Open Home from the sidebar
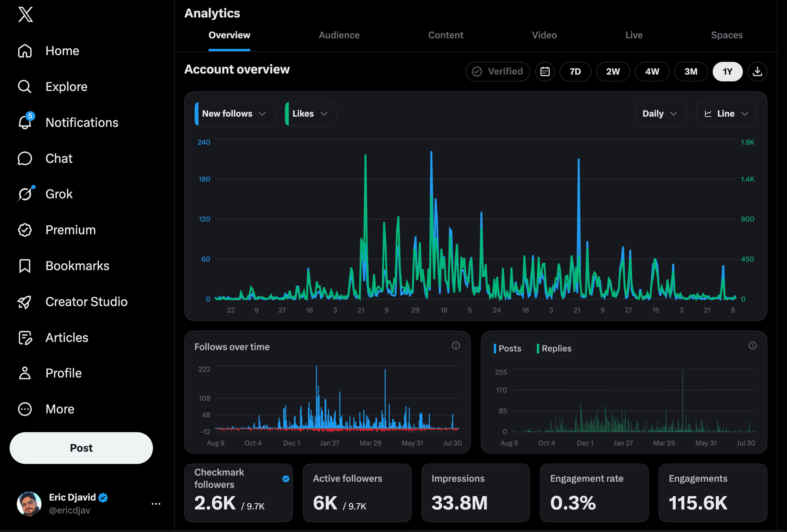The width and height of the screenshot is (787, 532). coord(49,51)
